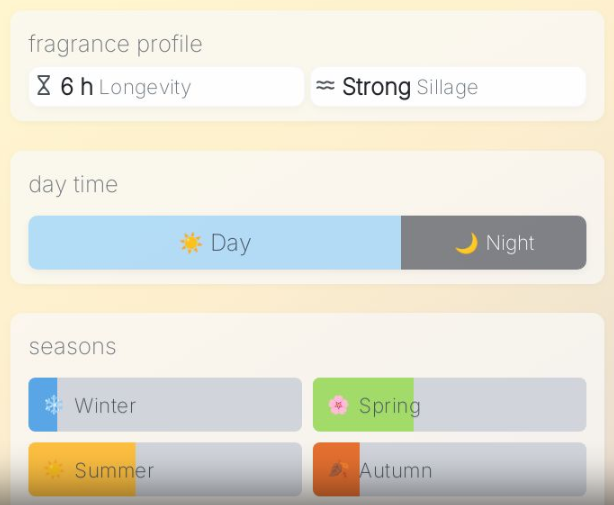614x505 pixels.
Task: Click the 6 h Longevity card
Action: [x=166, y=87]
